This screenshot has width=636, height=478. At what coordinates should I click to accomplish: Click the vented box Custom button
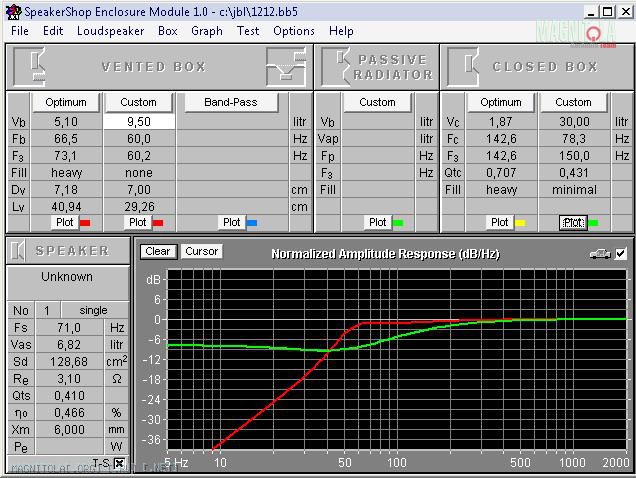[x=138, y=102]
